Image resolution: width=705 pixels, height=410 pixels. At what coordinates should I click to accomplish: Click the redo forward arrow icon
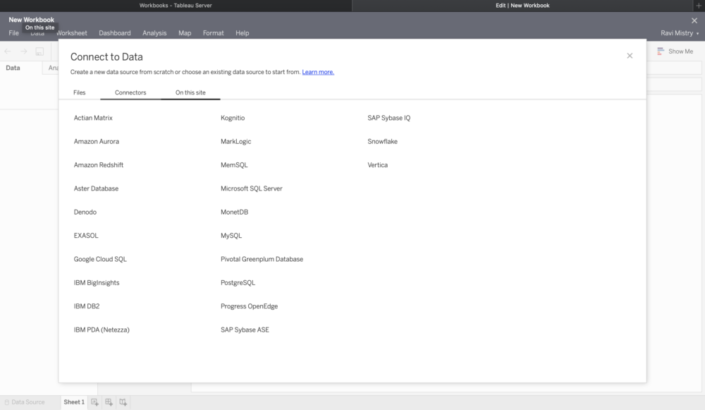point(24,51)
